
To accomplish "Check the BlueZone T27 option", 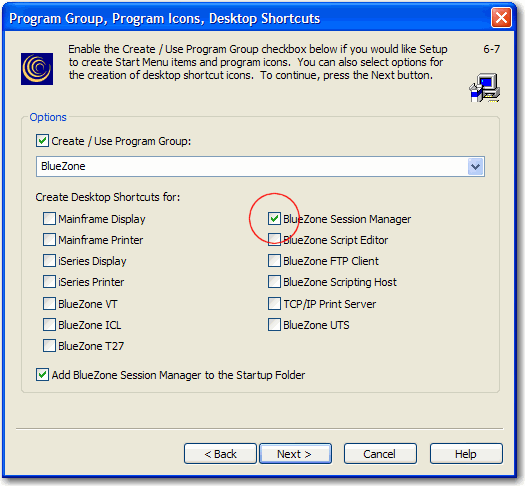I will 49,346.
